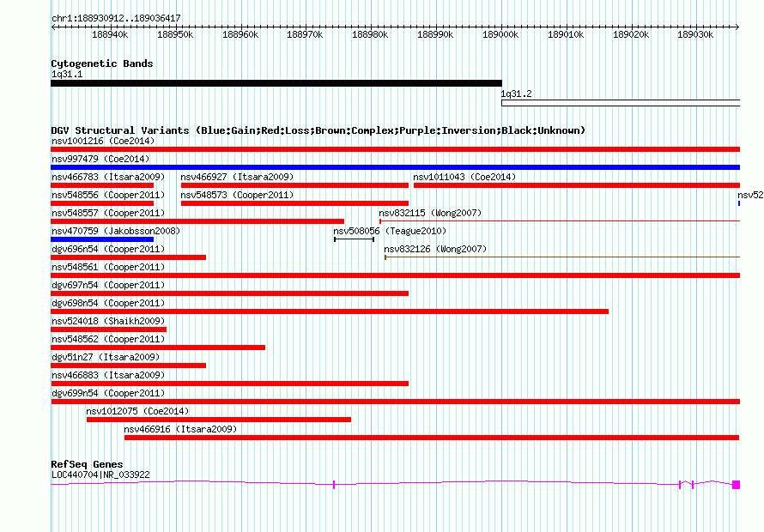
Task: Click the red bar of nsv1012075 (Coe2014)
Action: pos(219,420)
